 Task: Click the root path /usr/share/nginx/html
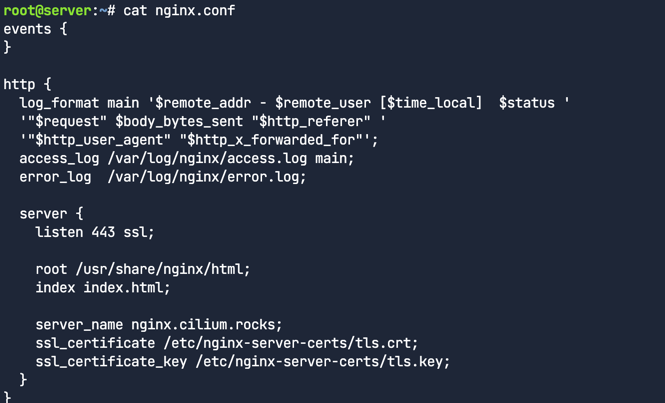click(x=160, y=269)
